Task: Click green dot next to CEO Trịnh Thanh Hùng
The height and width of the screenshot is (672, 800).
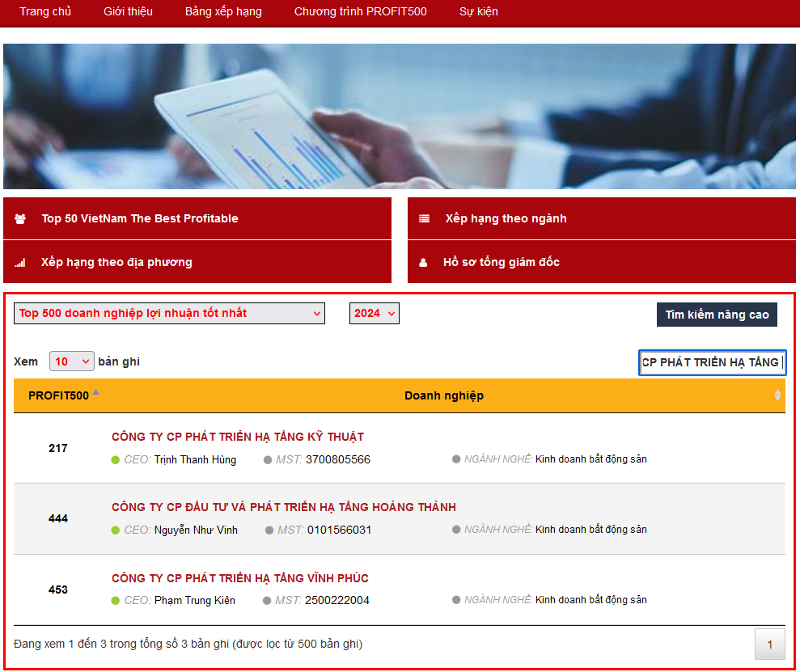Action: (116, 460)
